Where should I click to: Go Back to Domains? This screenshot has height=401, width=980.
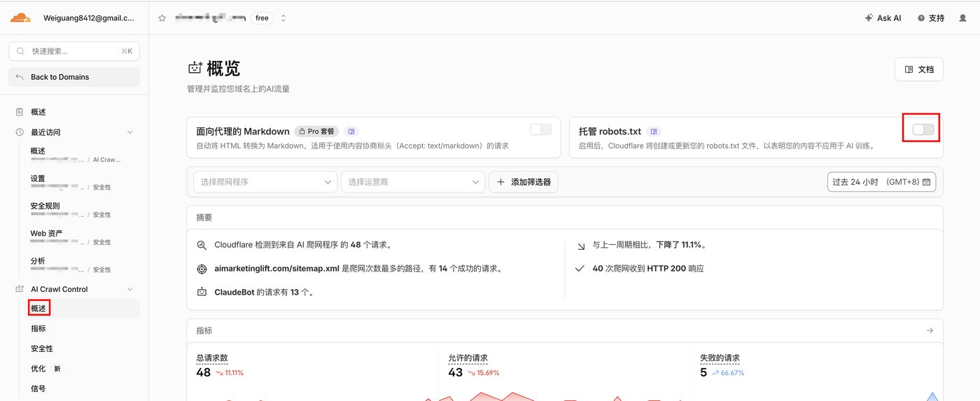[x=74, y=77]
